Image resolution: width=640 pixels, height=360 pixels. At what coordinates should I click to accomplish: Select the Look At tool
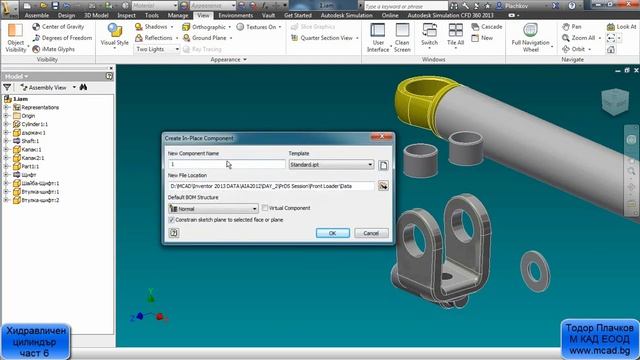tap(621, 27)
